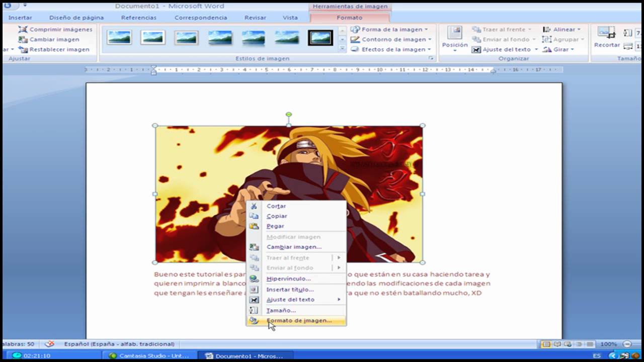The height and width of the screenshot is (362, 644).
Task: Open the Estilos de imagen dialog launcher
Action: tap(431, 58)
